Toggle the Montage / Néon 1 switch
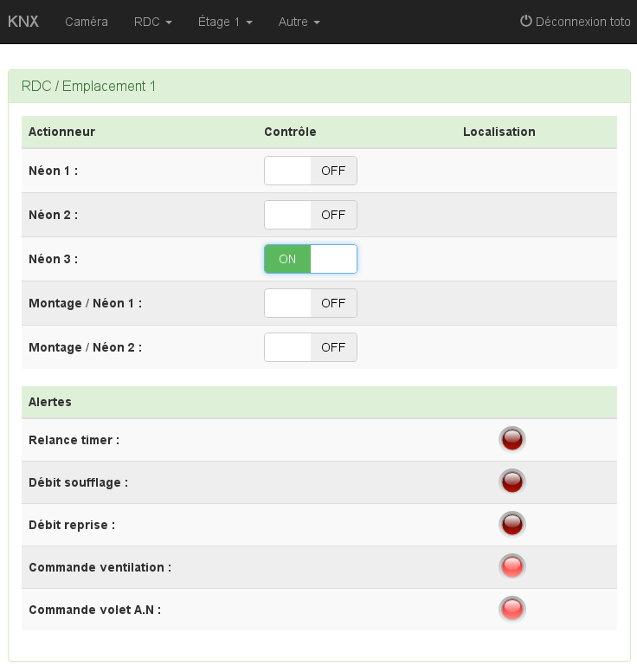Screen dimensions: 637x672 [310, 303]
